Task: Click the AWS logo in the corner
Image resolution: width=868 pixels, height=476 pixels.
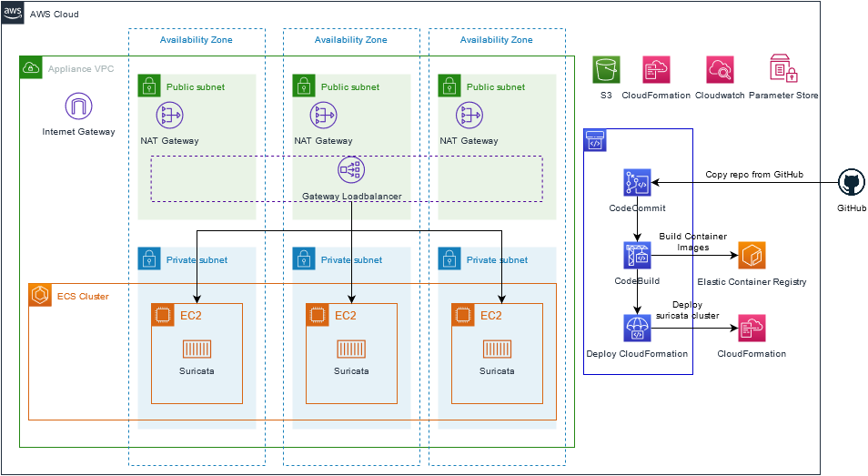Action: pos(12,12)
